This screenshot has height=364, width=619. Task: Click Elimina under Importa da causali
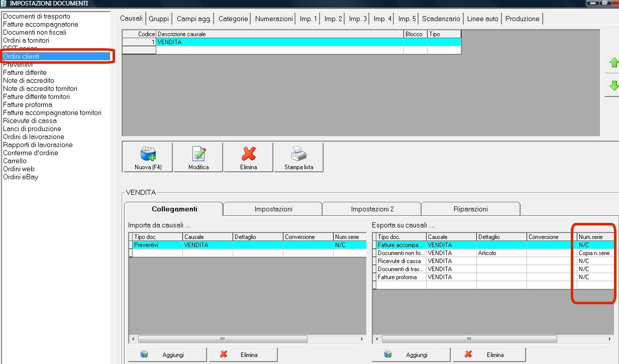(244, 355)
